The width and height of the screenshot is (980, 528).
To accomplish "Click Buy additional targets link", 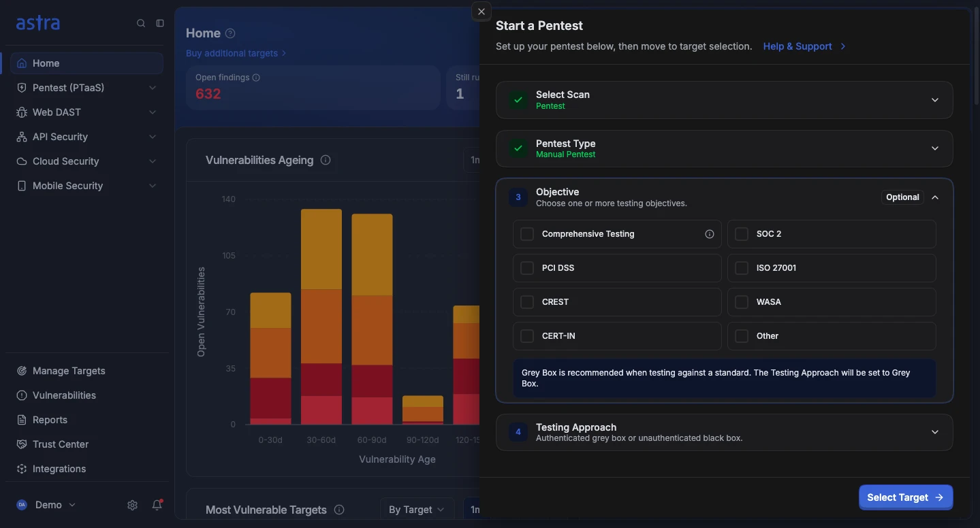I will [x=236, y=53].
